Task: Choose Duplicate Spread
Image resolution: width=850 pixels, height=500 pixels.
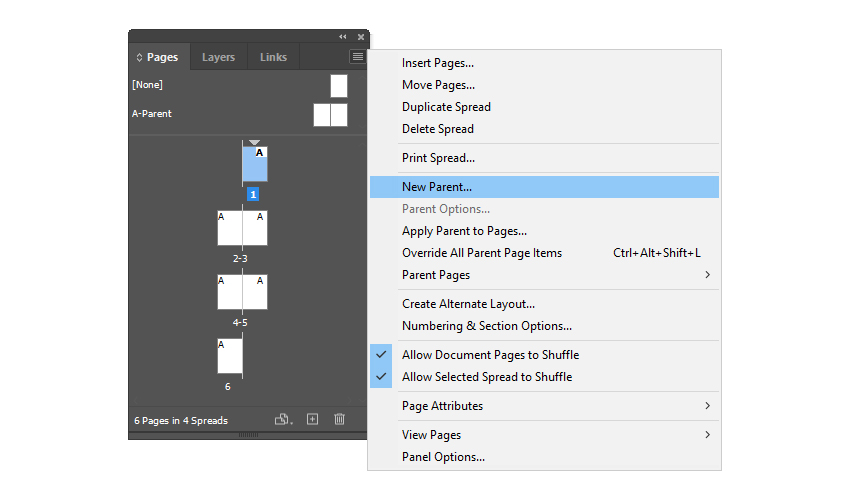Action: [x=544, y=107]
